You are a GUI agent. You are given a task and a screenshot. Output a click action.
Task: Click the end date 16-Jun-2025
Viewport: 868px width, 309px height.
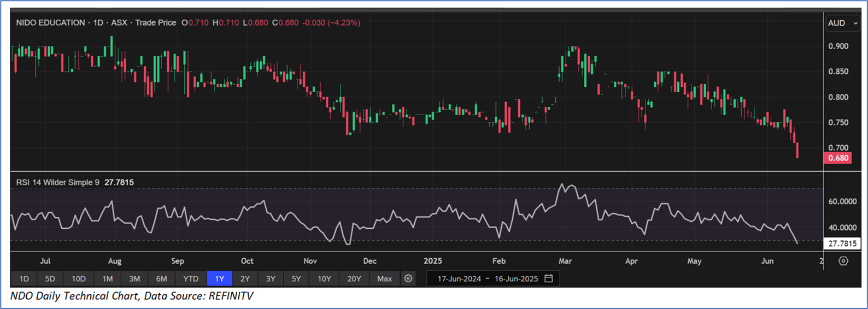click(516, 278)
